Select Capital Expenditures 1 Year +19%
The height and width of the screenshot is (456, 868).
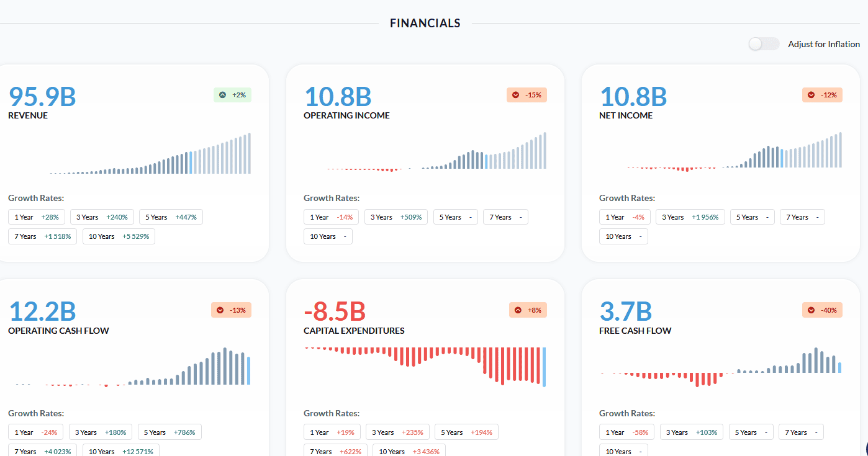coord(332,432)
